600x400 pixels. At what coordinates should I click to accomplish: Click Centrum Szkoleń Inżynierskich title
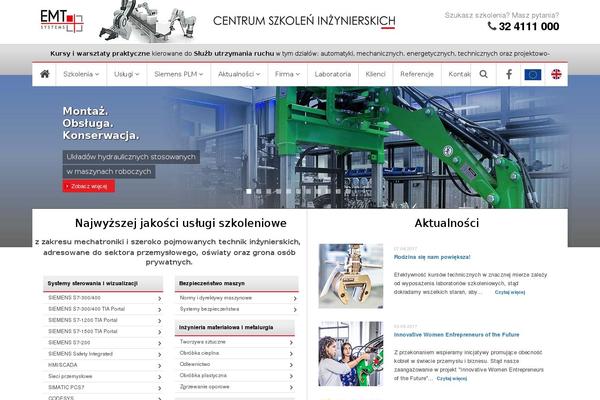pyautogui.click(x=304, y=21)
